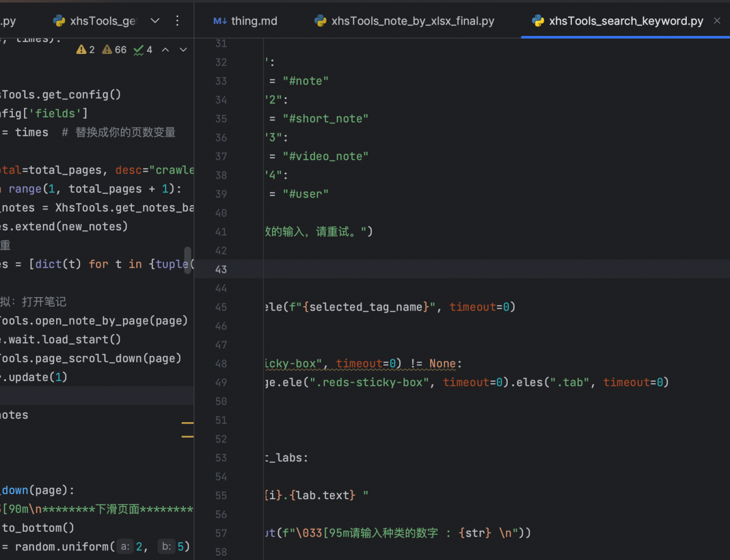Switch to the xhsTools_ge tab in the left pane
This screenshot has height=560, width=730.
95,21
